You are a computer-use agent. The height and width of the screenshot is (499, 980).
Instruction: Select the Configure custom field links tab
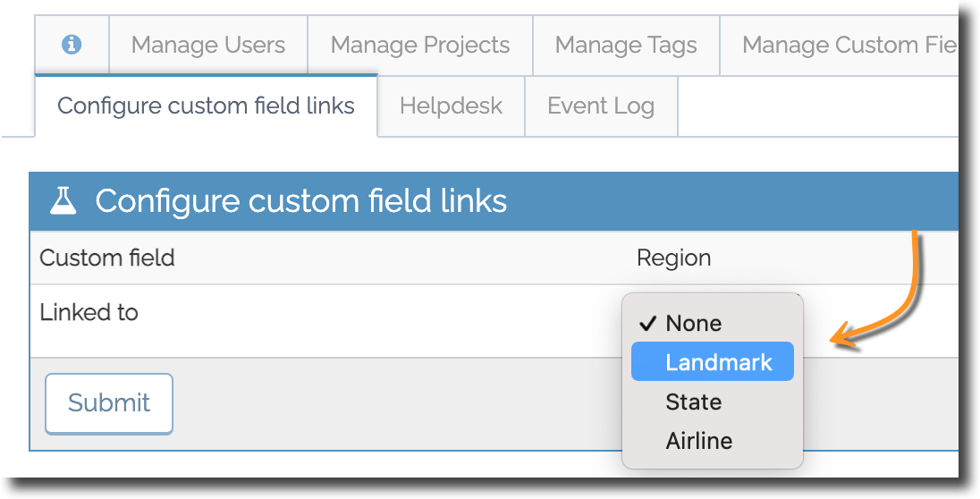point(207,106)
